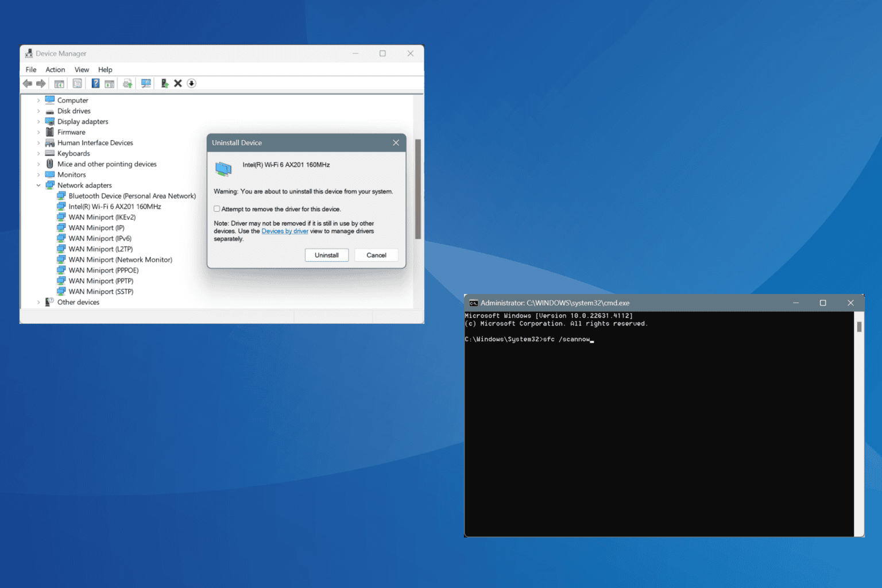
Task: Click the Firmware chip icon
Action: [50, 132]
